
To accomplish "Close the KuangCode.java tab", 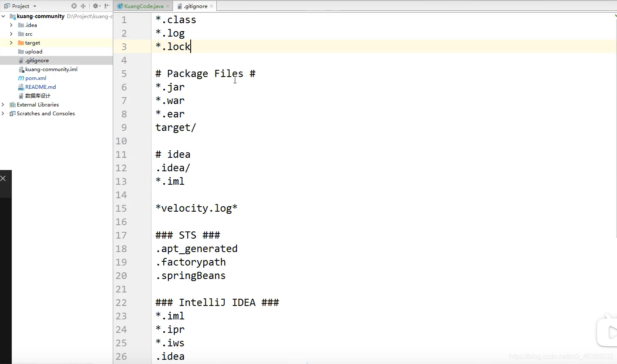I will tap(168, 6).
